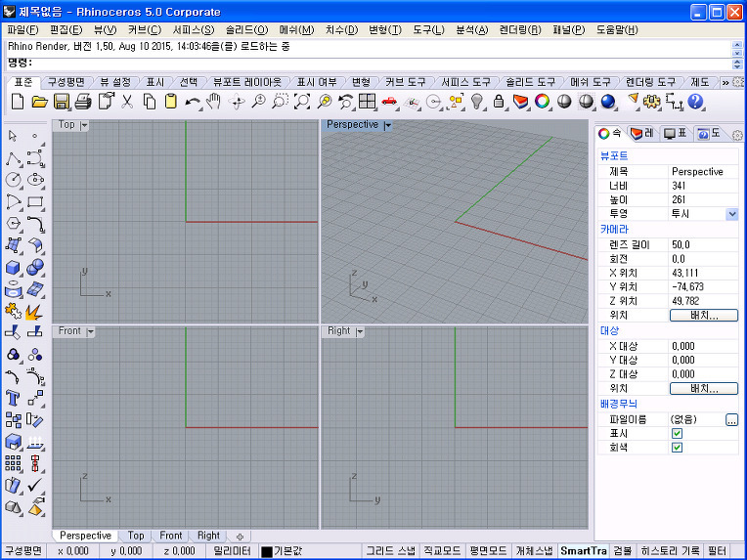Click the 배치... button under 카메라

pyautogui.click(x=703, y=316)
